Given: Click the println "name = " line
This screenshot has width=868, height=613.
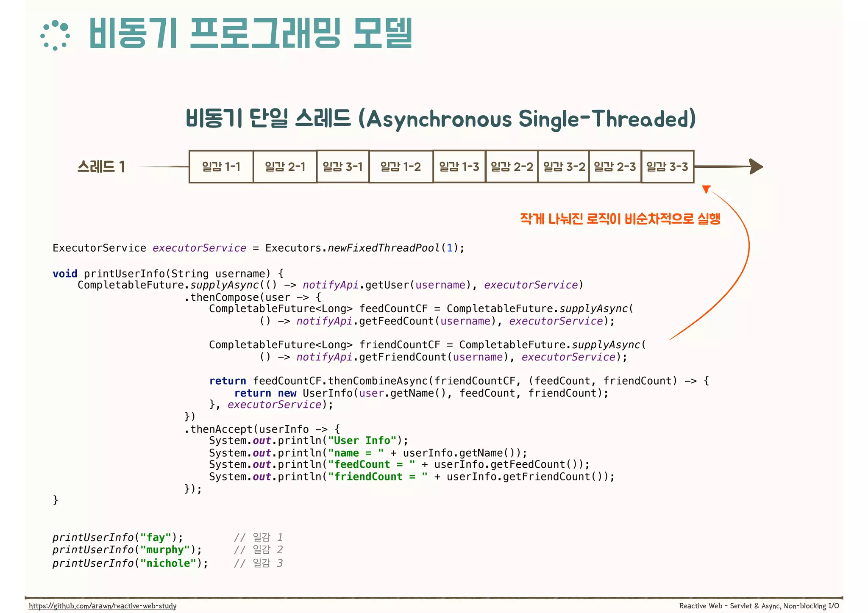Looking at the screenshot, I should tap(368, 453).
